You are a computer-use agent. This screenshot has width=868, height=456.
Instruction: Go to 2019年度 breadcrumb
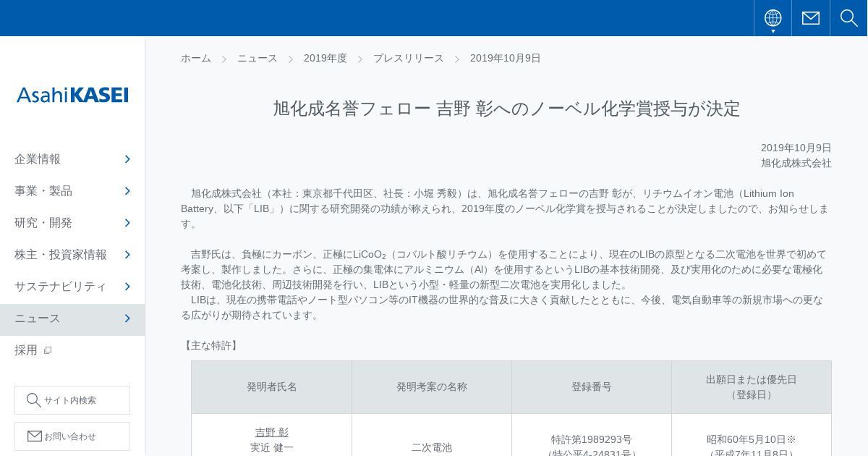tap(325, 58)
